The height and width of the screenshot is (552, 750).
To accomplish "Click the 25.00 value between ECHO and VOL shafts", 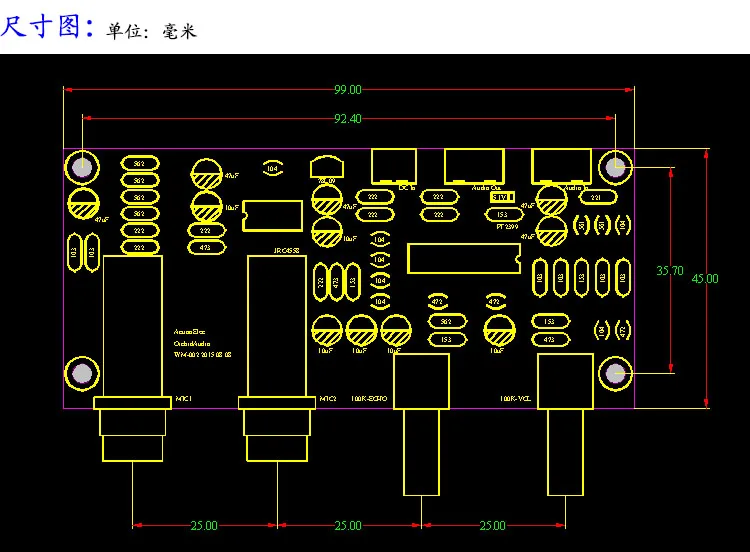I will tap(493, 526).
